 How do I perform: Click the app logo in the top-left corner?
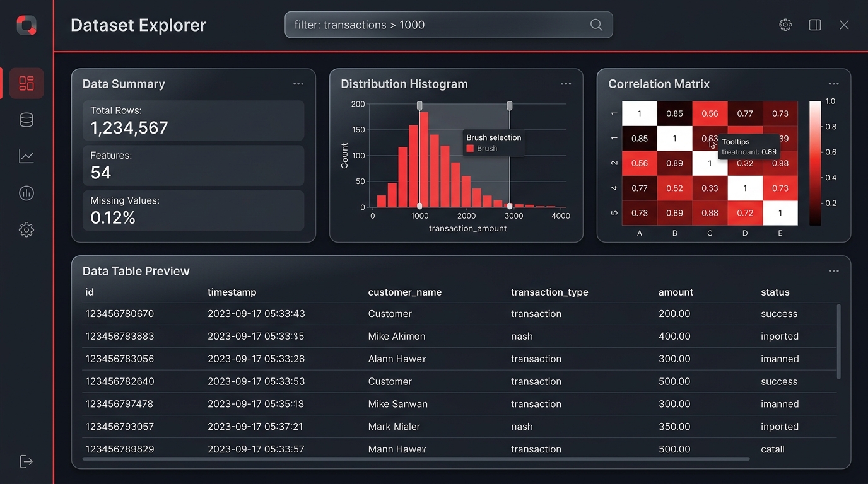(26, 25)
